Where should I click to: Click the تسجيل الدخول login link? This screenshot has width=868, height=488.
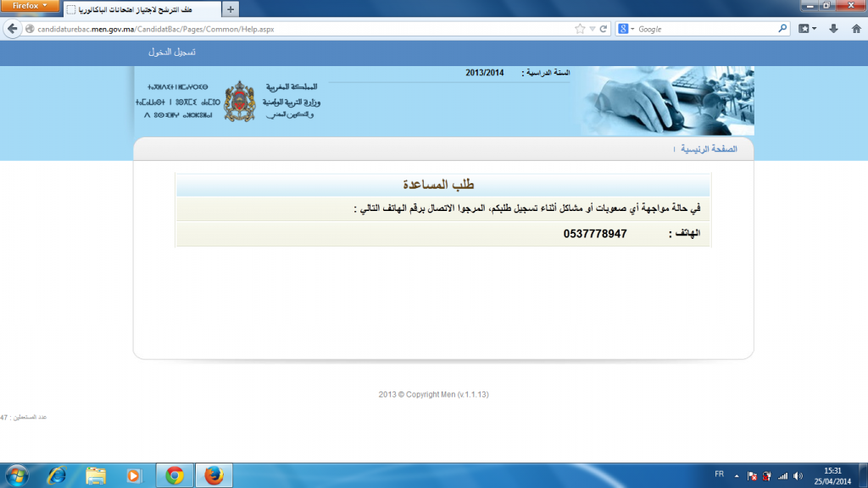click(171, 52)
